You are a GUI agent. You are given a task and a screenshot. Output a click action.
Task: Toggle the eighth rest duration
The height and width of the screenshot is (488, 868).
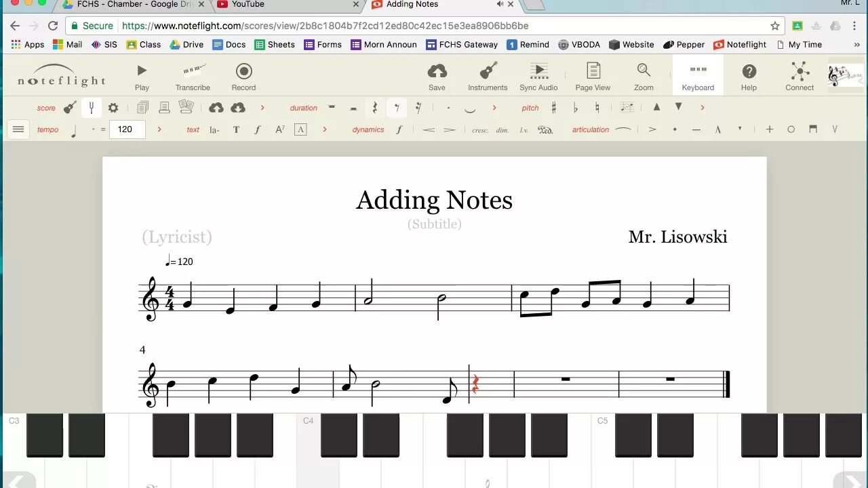click(397, 108)
